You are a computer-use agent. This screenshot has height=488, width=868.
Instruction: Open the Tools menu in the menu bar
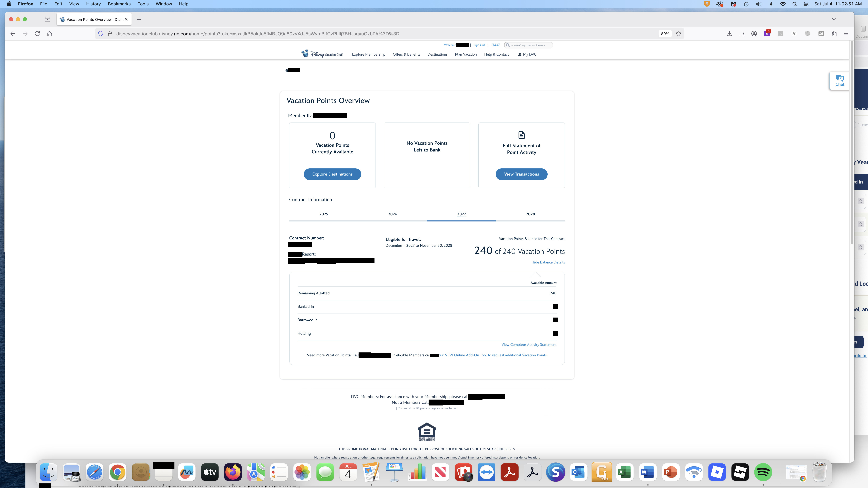(143, 4)
